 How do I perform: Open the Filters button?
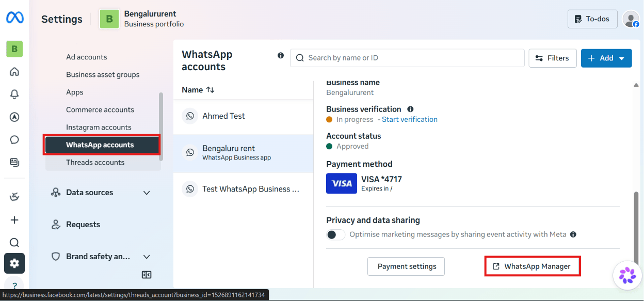552,58
